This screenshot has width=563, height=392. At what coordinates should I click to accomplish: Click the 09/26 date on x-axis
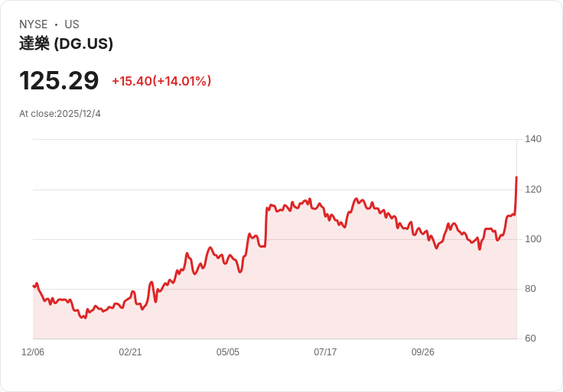point(423,352)
